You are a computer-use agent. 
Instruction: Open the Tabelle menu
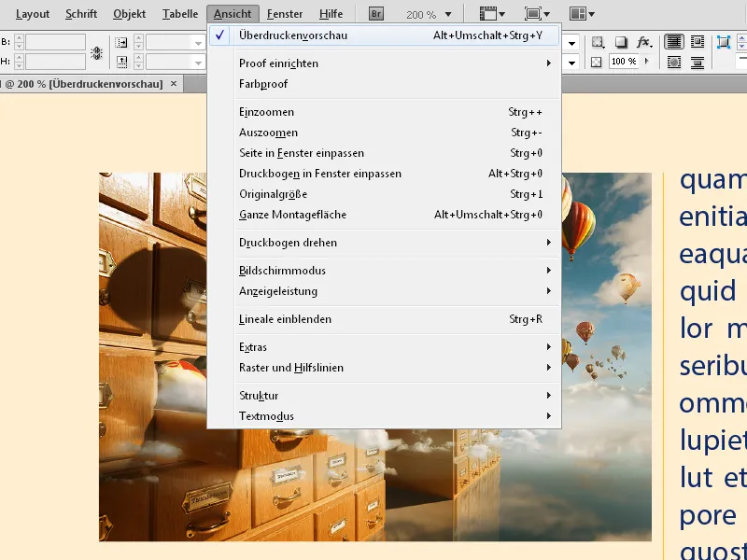[x=179, y=14]
